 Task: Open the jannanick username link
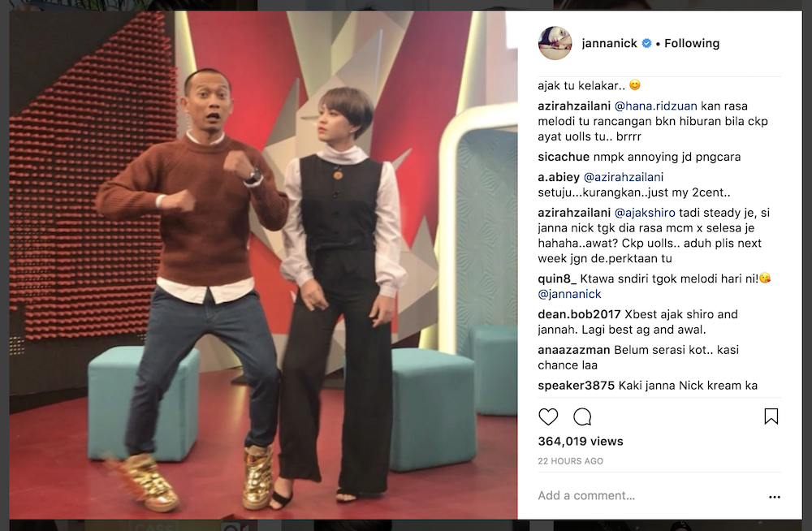pyautogui.click(x=610, y=44)
